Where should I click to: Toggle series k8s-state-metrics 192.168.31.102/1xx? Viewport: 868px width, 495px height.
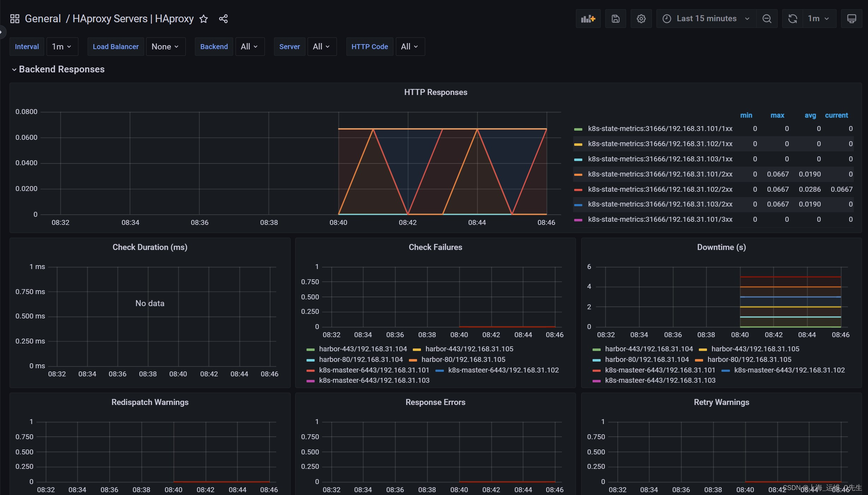pyautogui.click(x=660, y=144)
